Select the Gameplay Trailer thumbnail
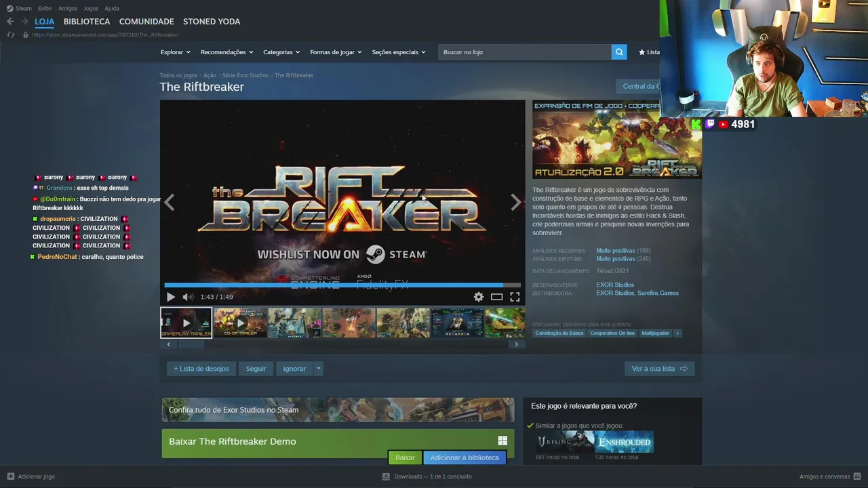This screenshot has width=868, height=488. click(186, 323)
